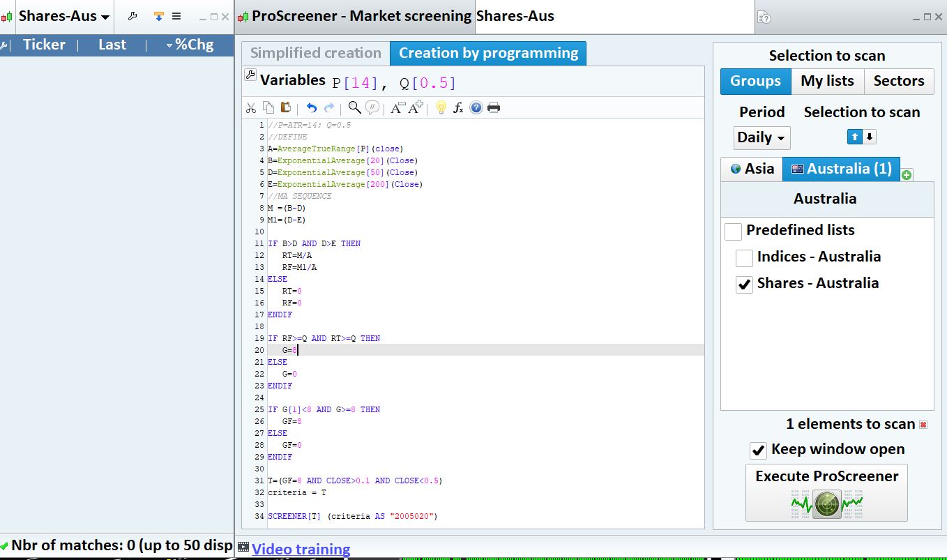Viewport: 947px width, 560px height.
Task: Open the Shares-Aus list dropdown
Action: tap(64, 16)
